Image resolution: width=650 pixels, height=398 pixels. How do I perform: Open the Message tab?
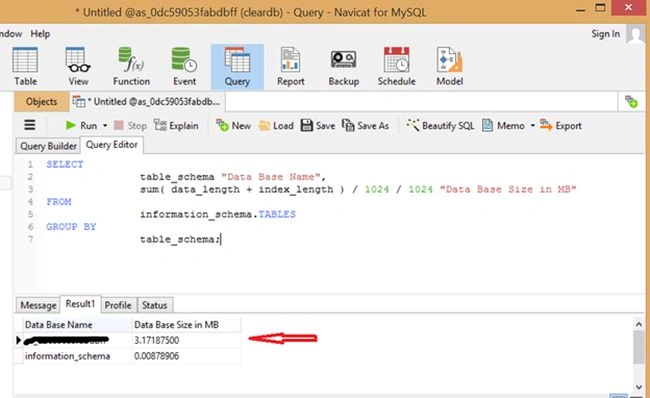click(38, 306)
